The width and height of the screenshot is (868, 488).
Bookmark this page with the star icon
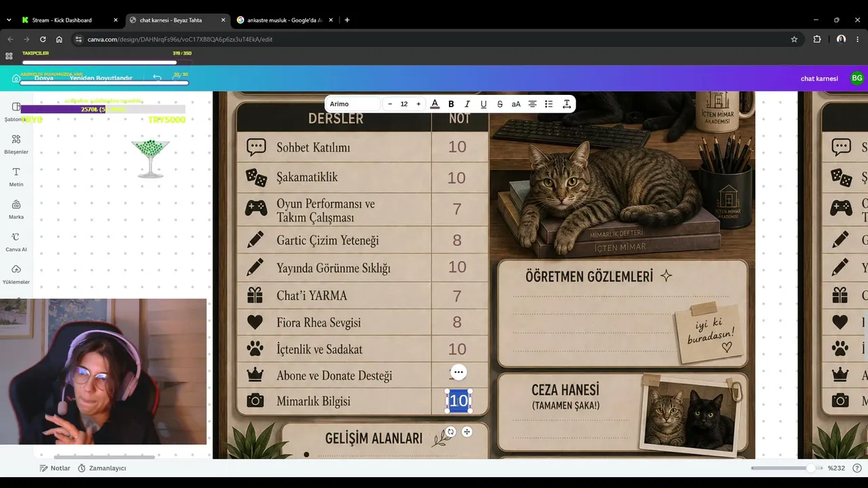(794, 39)
